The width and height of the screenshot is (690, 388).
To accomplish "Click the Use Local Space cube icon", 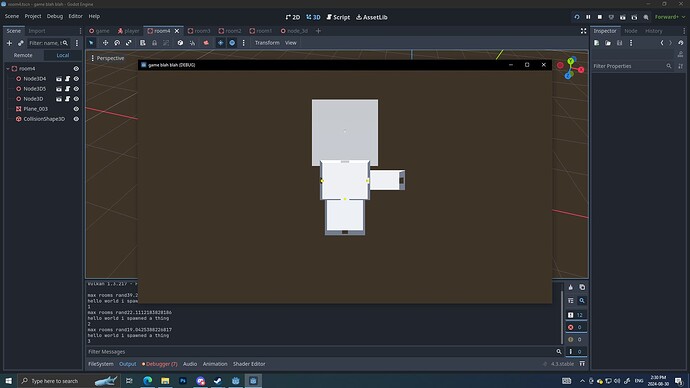I will (x=180, y=43).
